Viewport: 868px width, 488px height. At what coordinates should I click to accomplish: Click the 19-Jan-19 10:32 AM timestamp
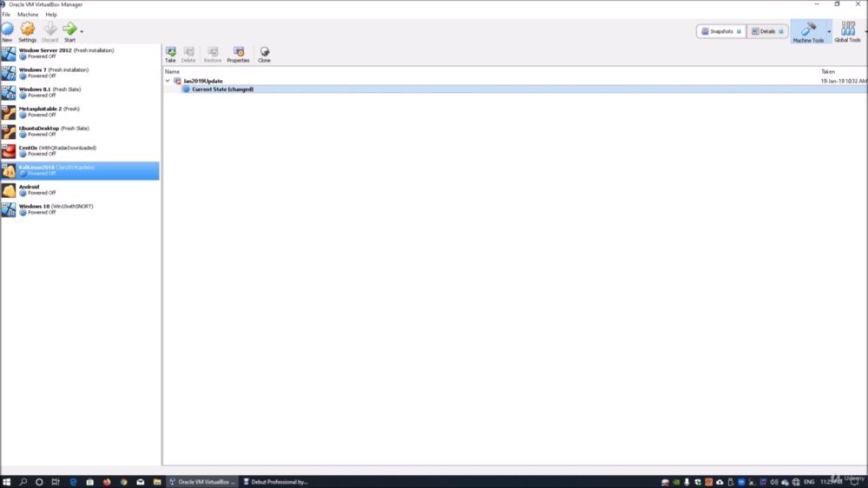(x=844, y=81)
